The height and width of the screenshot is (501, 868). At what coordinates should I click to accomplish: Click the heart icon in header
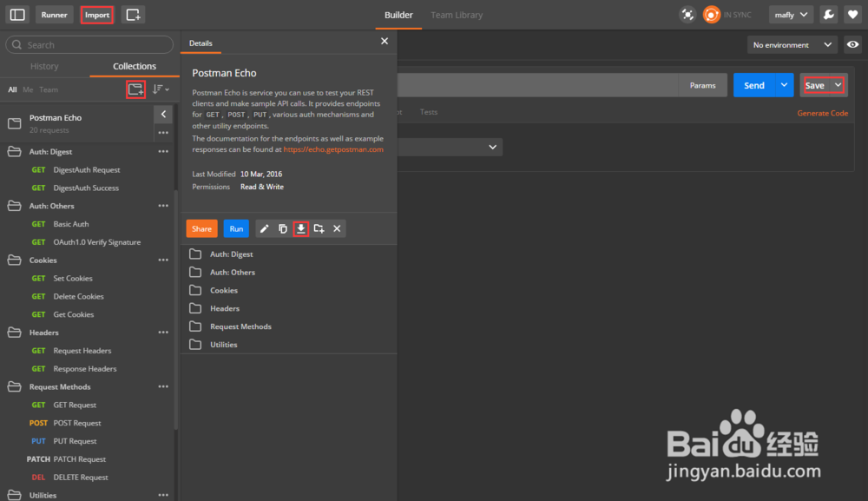[x=853, y=15]
